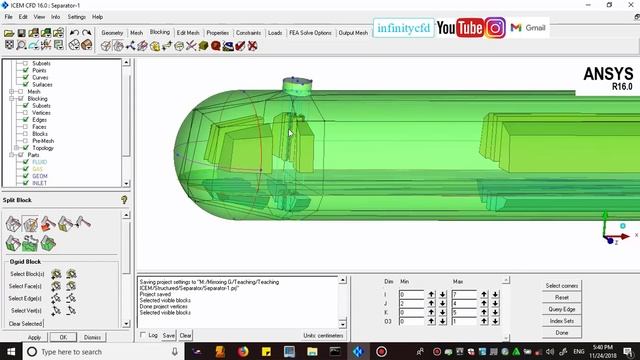640x360 pixels.
Task: Open Merge Vertices tool in Blocking toolbar
Action: point(130,46)
